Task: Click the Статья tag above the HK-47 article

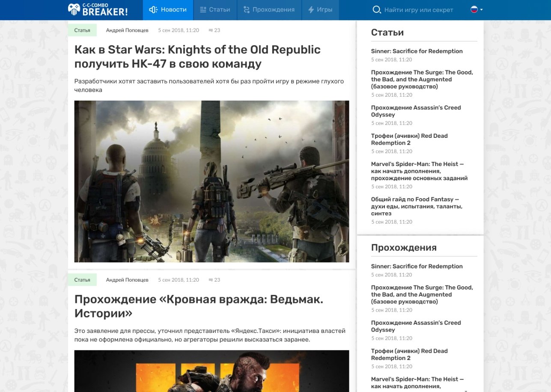Action: [x=82, y=30]
